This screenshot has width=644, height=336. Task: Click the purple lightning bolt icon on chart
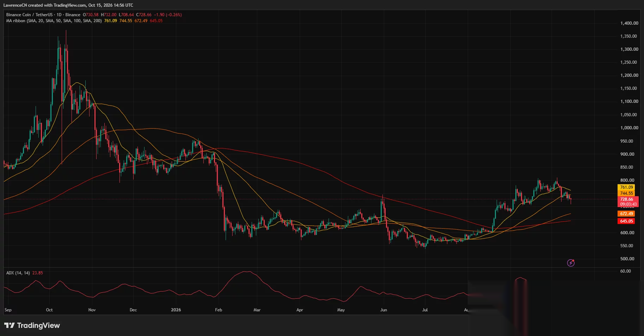point(571,263)
